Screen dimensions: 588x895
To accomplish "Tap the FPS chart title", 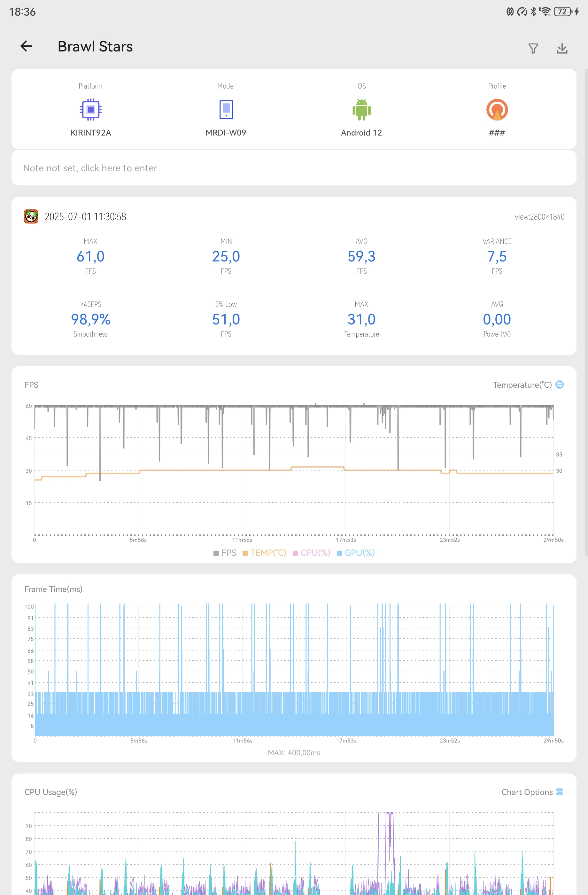I will pos(32,385).
